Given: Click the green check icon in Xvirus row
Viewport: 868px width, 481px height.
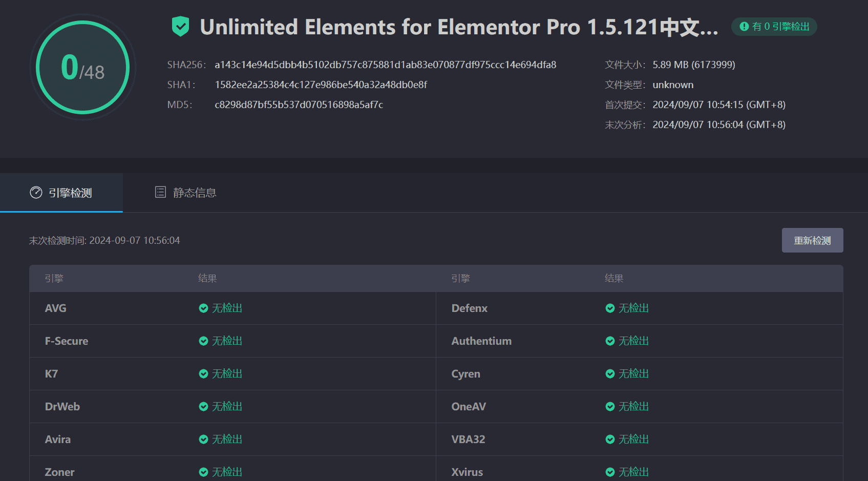Looking at the screenshot, I should (x=610, y=472).
